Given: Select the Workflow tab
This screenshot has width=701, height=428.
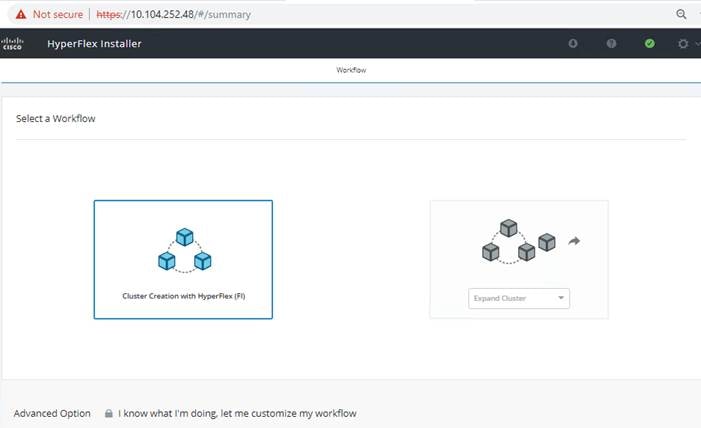Looking at the screenshot, I should [x=351, y=70].
